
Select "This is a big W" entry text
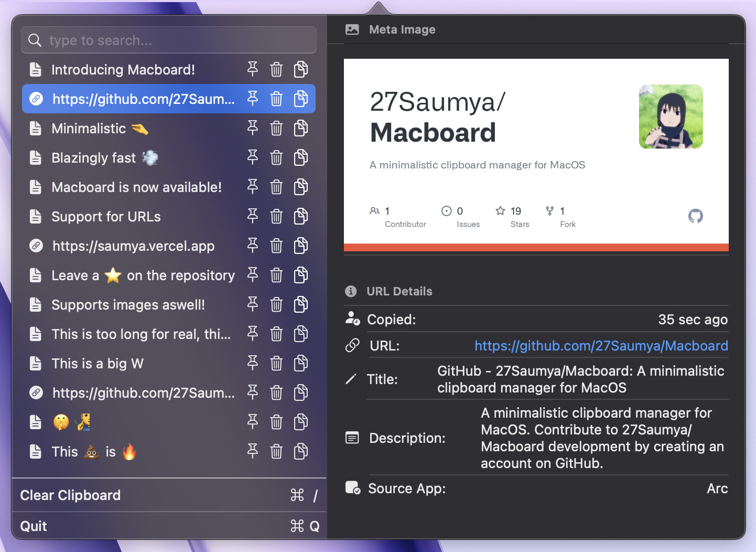tap(98, 363)
